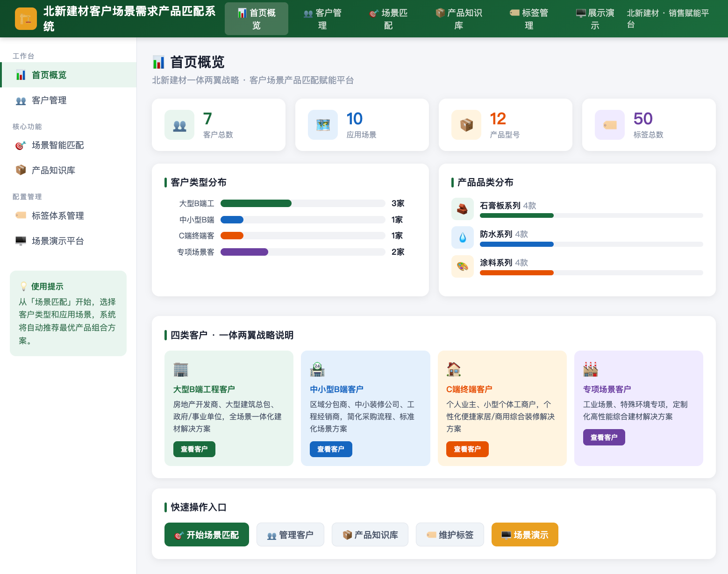Click sidebar 产品知识库 box icon

[x=21, y=170]
